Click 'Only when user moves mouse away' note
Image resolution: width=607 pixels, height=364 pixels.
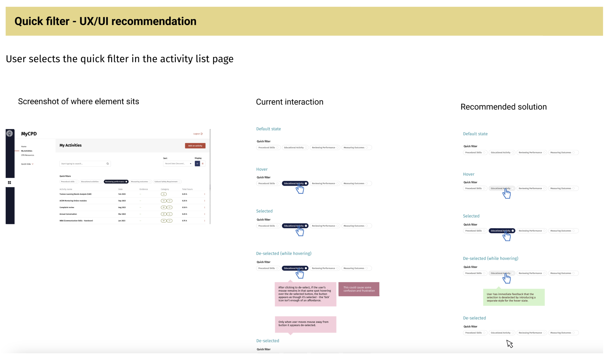point(305,324)
